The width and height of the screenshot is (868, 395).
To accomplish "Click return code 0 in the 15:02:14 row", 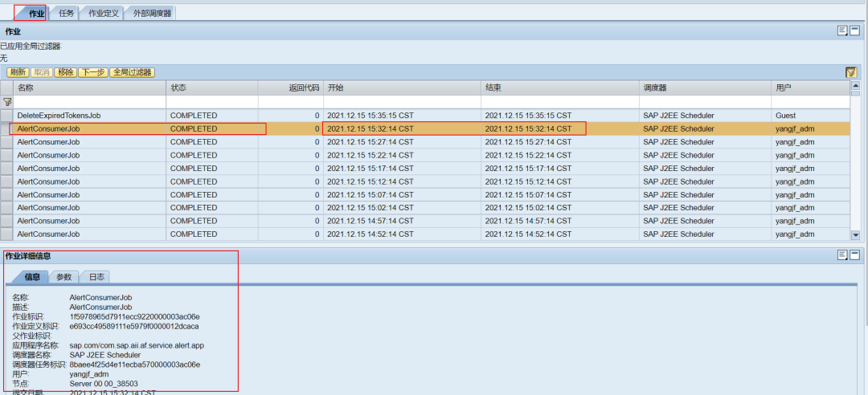I will [x=317, y=208].
